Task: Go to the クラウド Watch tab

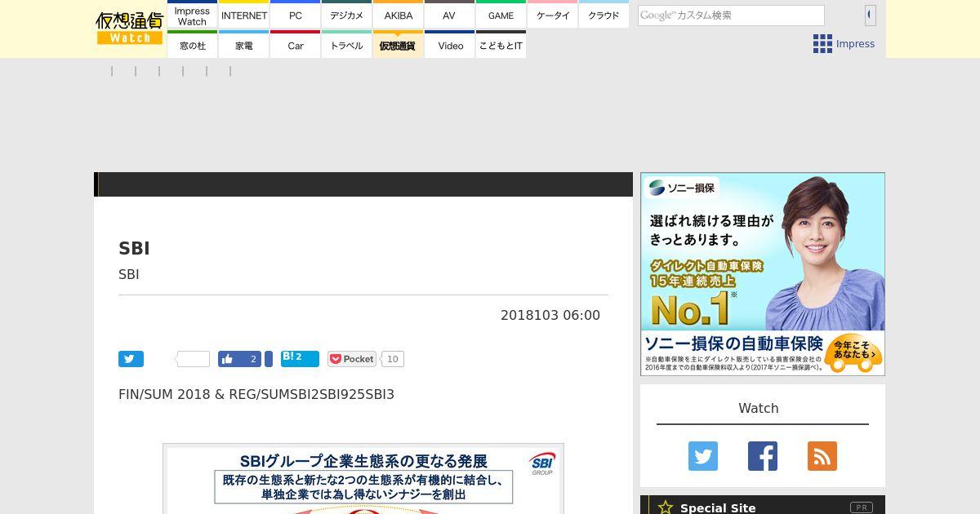Action: [604, 16]
